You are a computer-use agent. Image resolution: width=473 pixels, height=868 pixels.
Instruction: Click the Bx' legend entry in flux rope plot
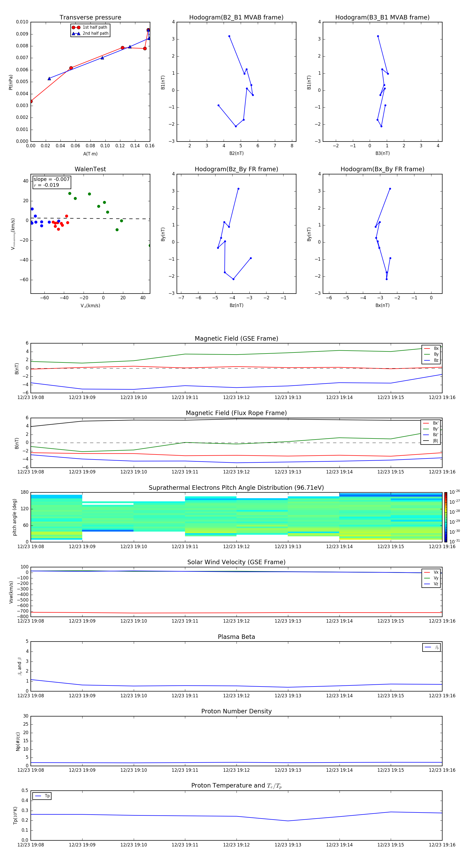tap(431, 423)
